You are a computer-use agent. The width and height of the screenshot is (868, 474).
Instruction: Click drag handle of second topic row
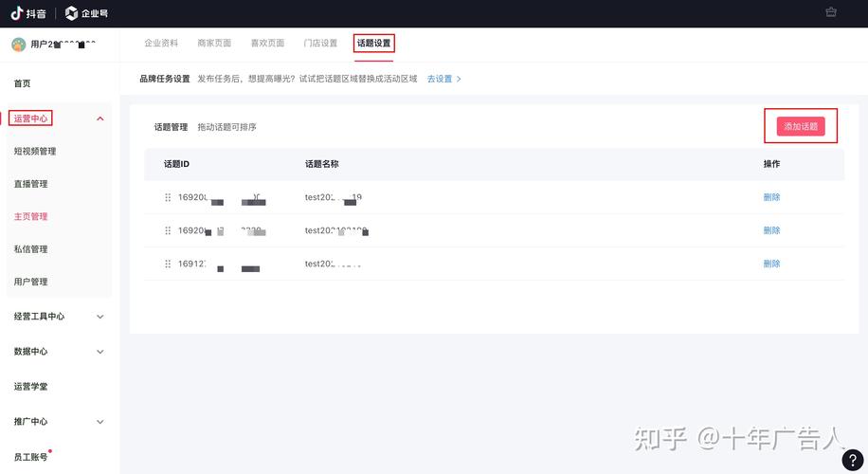point(168,230)
